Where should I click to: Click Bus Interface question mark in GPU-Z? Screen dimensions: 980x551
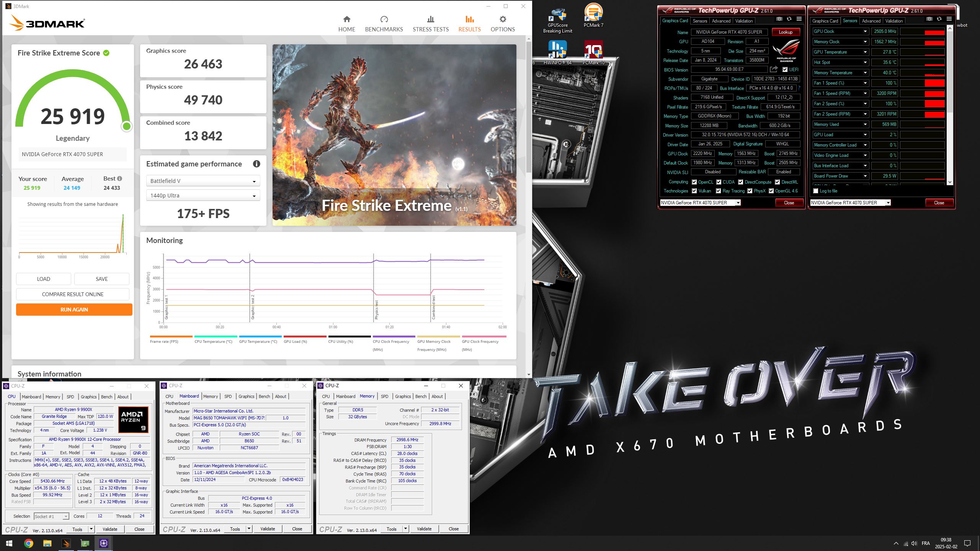click(799, 88)
